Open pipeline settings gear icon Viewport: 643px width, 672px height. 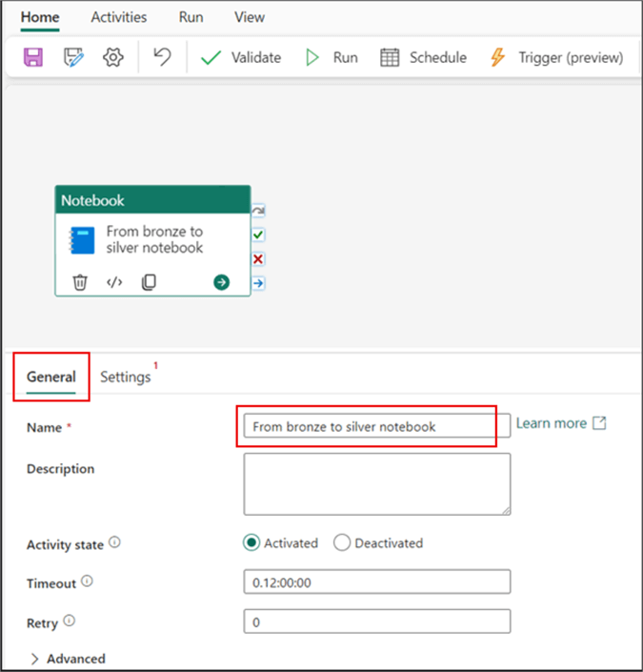[x=113, y=57]
